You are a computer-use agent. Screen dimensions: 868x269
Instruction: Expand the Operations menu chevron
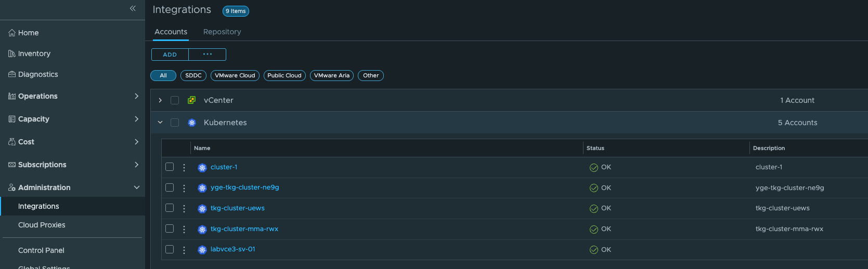(x=136, y=96)
